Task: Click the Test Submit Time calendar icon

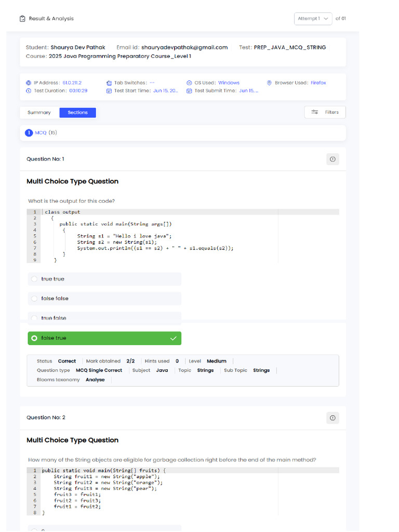Action: coord(190,91)
